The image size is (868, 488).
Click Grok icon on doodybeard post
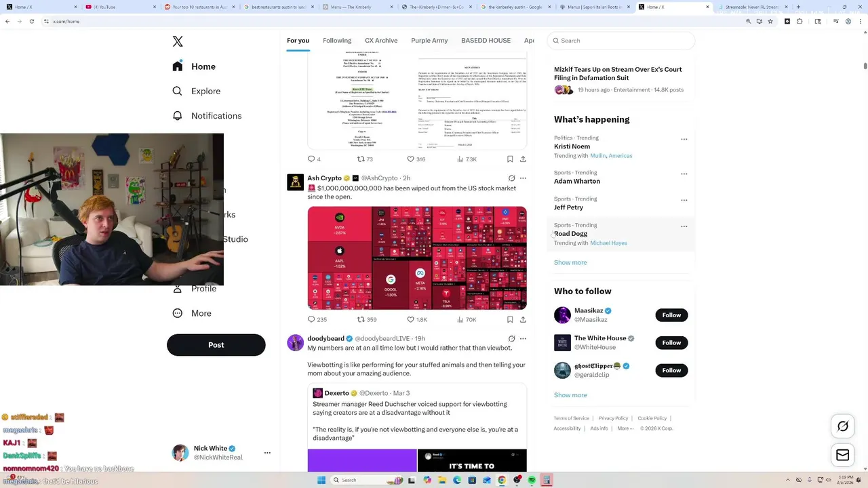coord(512,339)
